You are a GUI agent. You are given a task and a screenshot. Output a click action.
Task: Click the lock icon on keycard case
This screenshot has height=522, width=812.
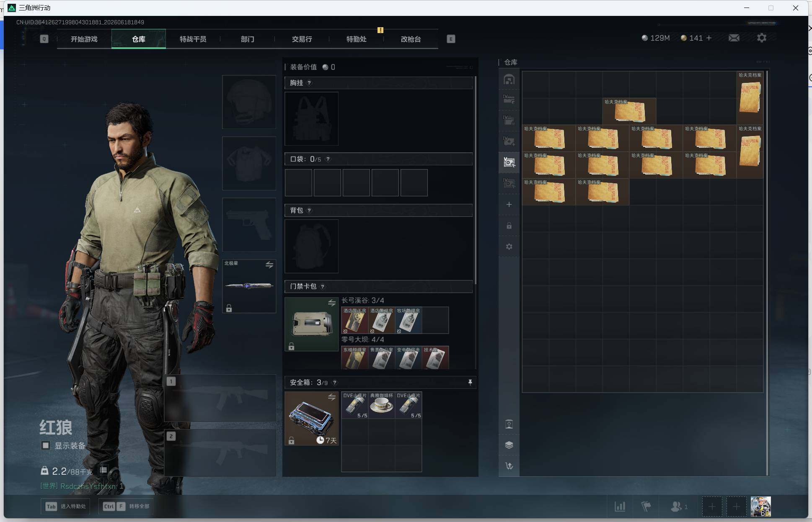click(291, 346)
